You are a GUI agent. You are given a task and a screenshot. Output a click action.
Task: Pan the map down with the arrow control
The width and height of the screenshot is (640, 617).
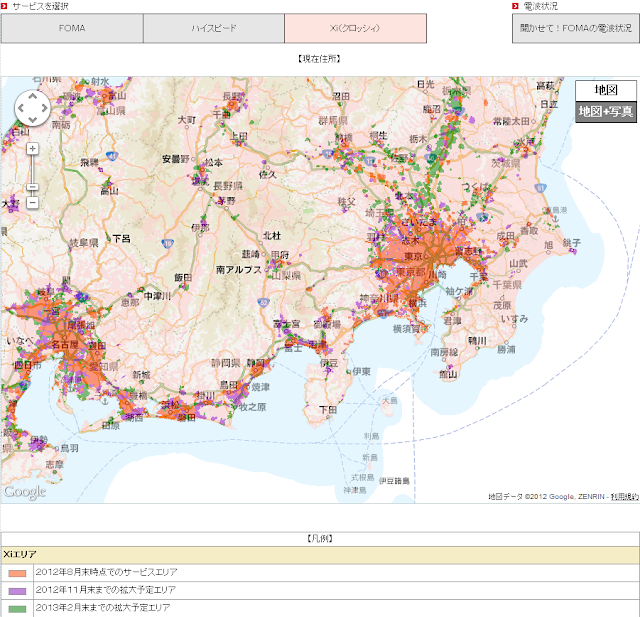32,120
